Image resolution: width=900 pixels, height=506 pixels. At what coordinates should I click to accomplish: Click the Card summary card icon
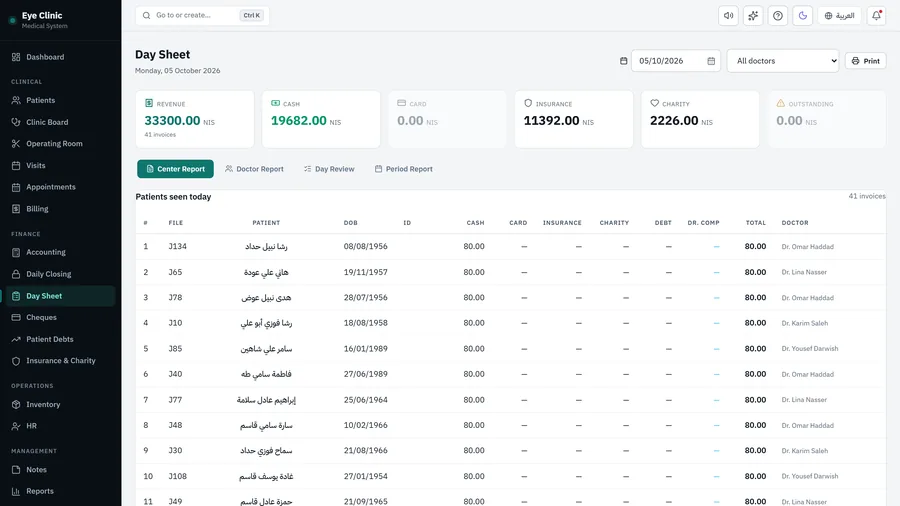401,103
